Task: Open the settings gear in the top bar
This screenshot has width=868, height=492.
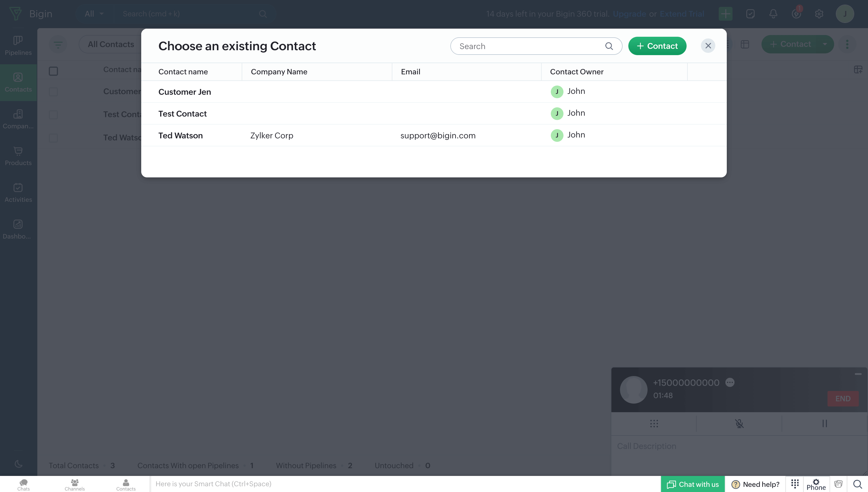Action: pyautogui.click(x=819, y=14)
